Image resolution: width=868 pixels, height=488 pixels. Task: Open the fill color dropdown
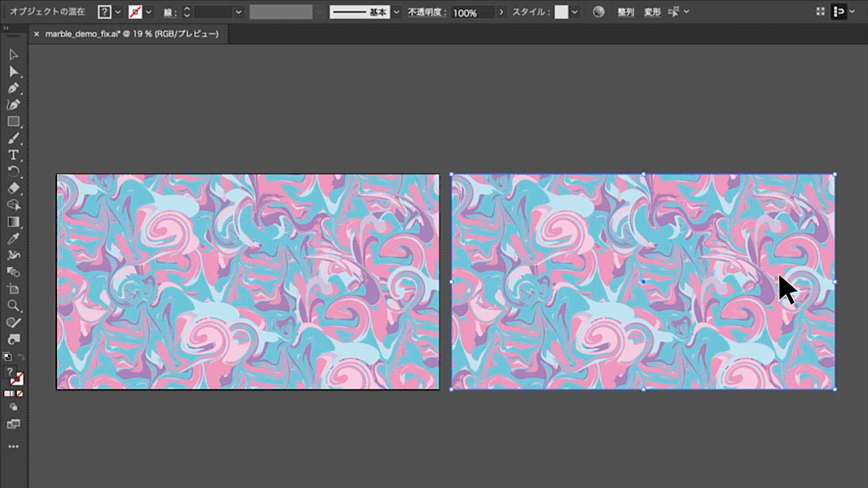coord(118,12)
